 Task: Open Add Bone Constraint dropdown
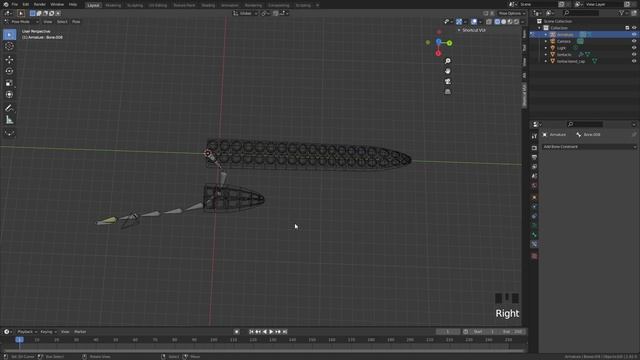coord(589,147)
